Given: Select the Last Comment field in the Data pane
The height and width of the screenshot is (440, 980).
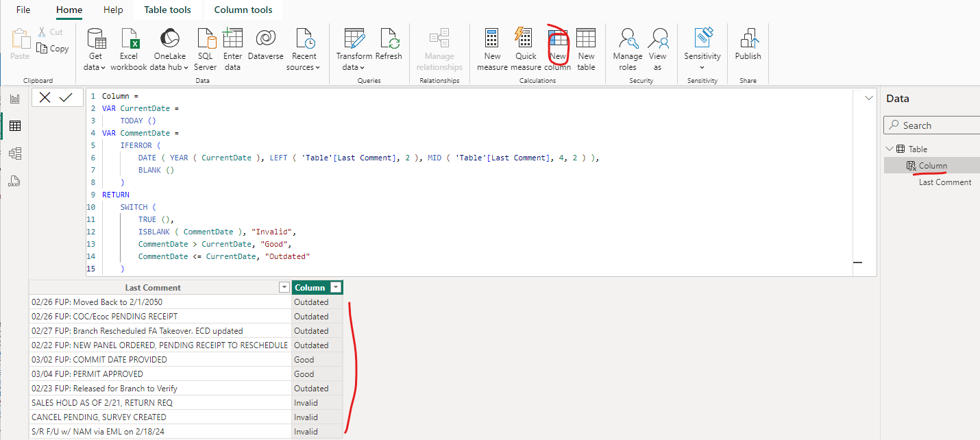Looking at the screenshot, I should 945,182.
